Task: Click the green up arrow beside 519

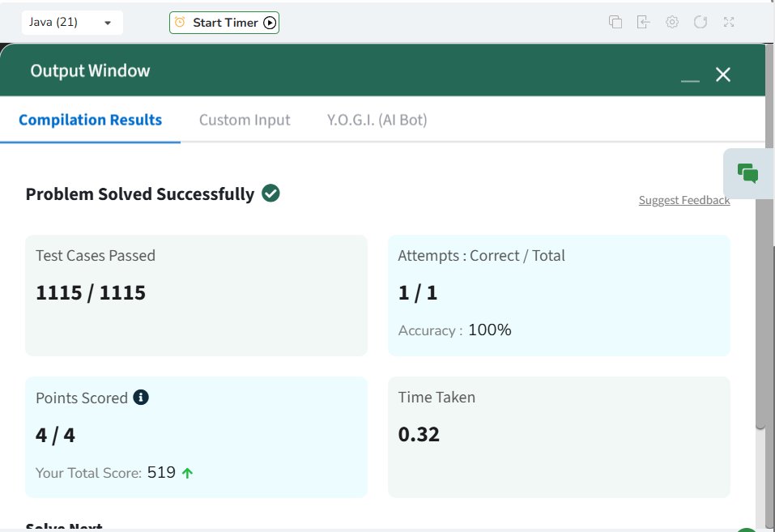Action: pyautogui.click(x=187, y=473)
